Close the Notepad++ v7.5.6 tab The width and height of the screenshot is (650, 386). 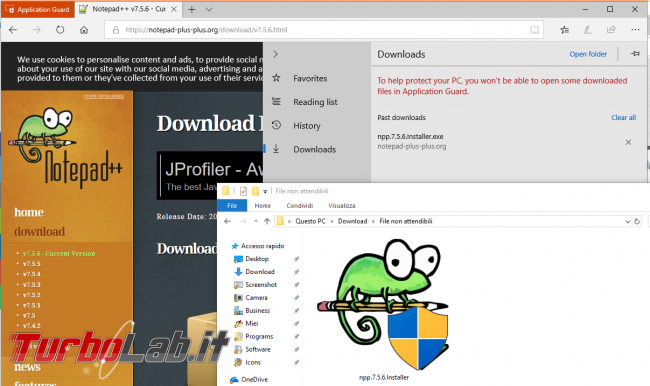174,9
